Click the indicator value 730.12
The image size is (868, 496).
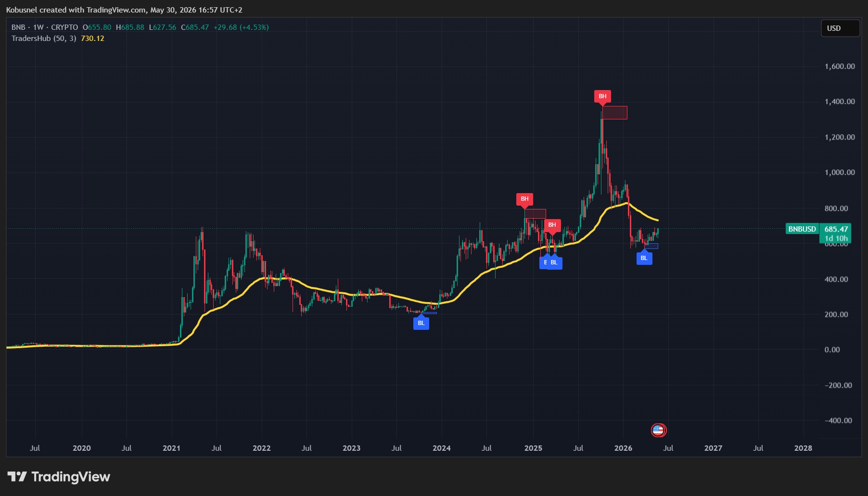(x=92, y=39)
